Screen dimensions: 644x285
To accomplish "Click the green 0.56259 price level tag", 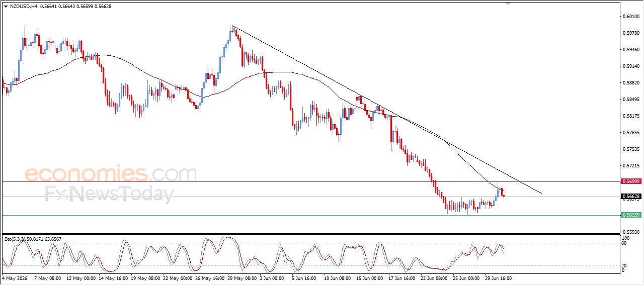I will click(631, 215).
